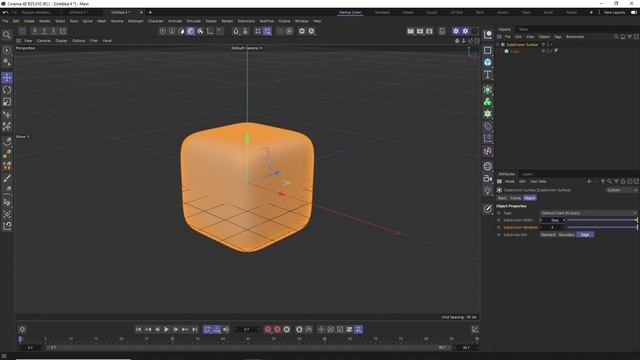Select the Move tool in left toolbar

(x=7, y=78)
